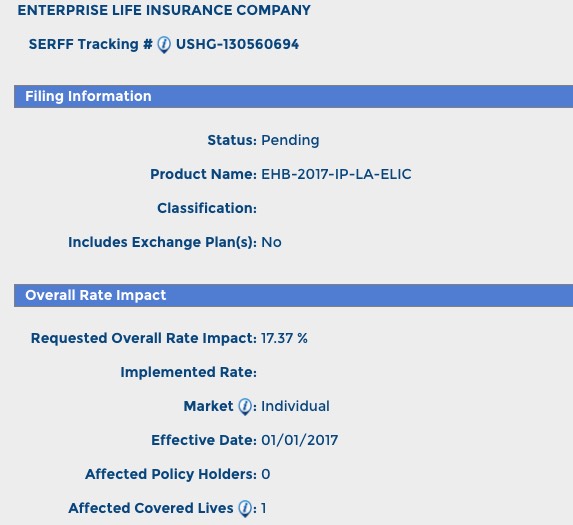573x525 pixels.
Task: Select product name EHB-2017-IP-LA-ELIC
Action: (x=336, y=174)
